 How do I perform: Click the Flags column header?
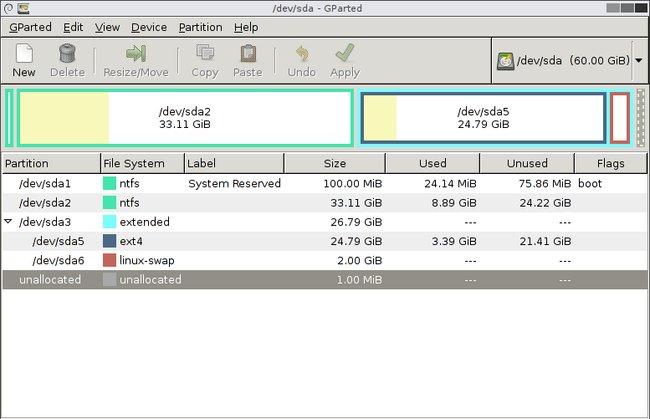tap(610, 163)
